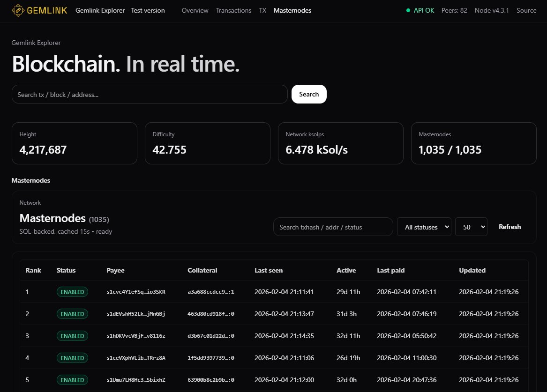Click the Gemlink logo icon
Screen dimensions: 547x392
click(x=19, y=10)
